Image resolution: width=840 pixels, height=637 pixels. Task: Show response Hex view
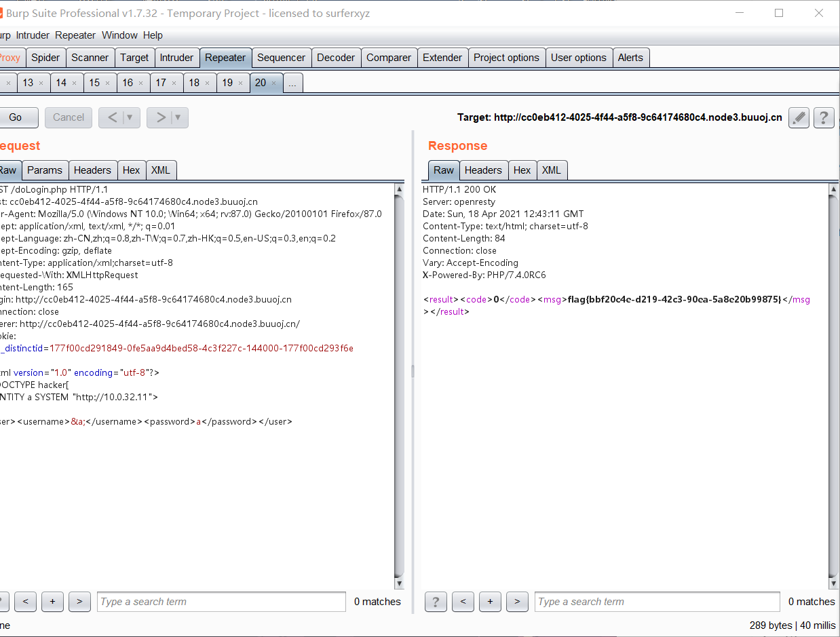click(522, 170)
